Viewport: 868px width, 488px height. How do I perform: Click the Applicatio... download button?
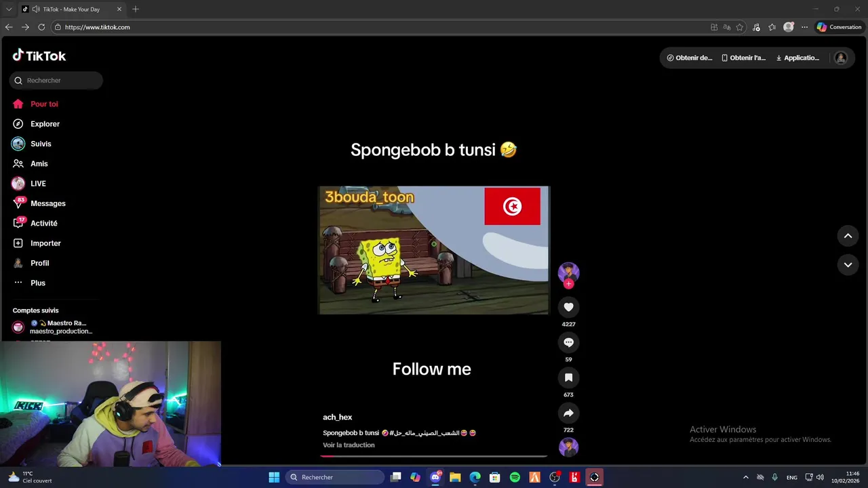pos(797,58)
